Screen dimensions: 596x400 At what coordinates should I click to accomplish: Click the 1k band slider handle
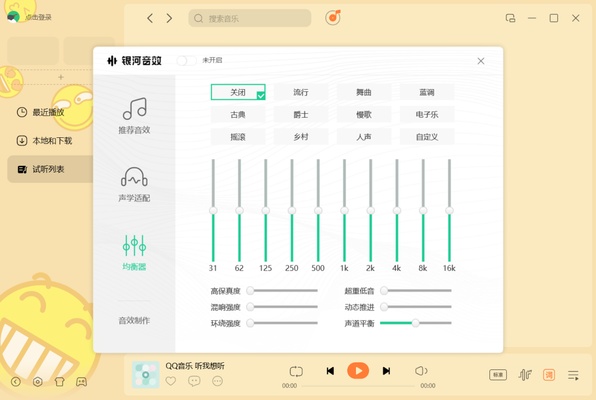coord(344,210)
